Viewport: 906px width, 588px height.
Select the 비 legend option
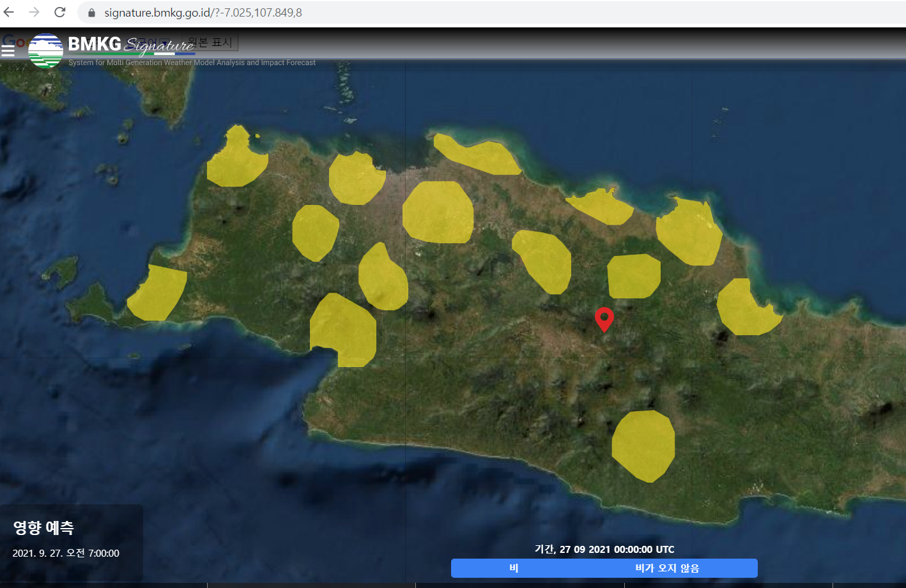[514, 568]
